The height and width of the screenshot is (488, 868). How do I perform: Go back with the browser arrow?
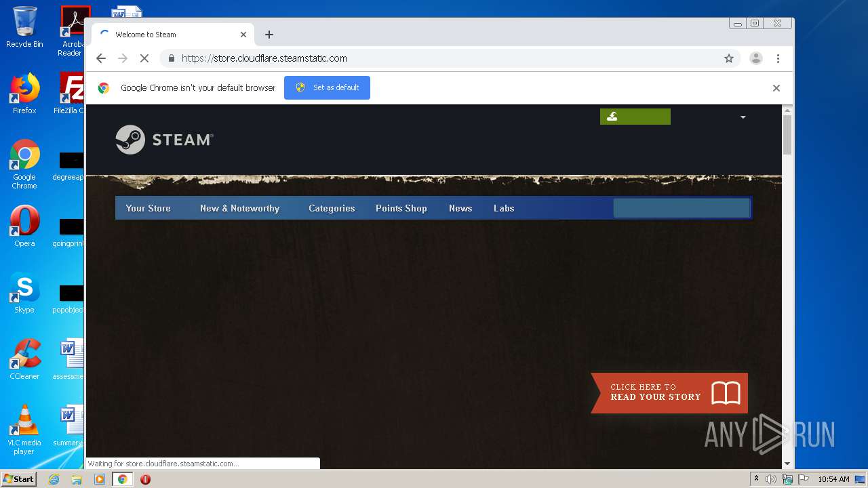[101, 58]
